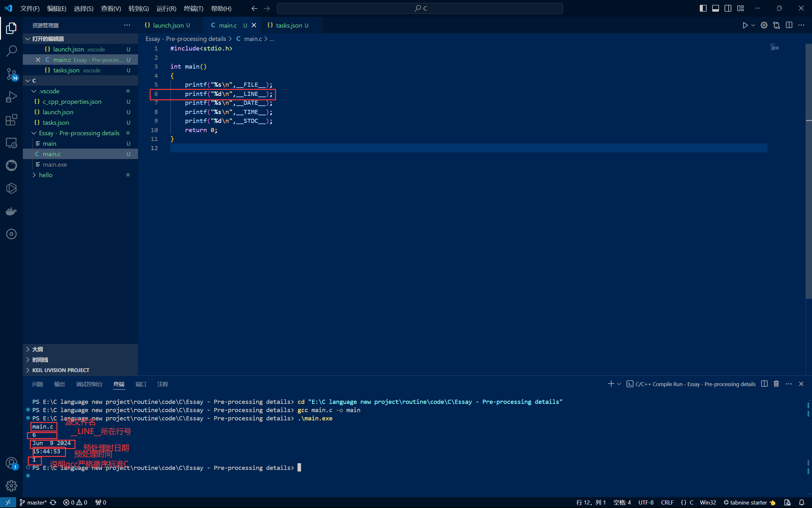
Task: Change CRLF end of line sequence
Action: (667, 502)
